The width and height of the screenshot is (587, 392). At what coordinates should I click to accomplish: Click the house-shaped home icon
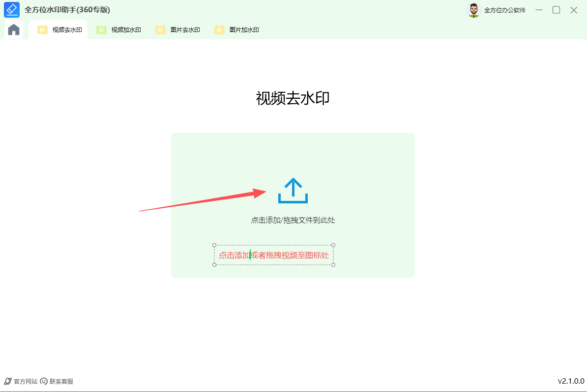click(13, 29)
